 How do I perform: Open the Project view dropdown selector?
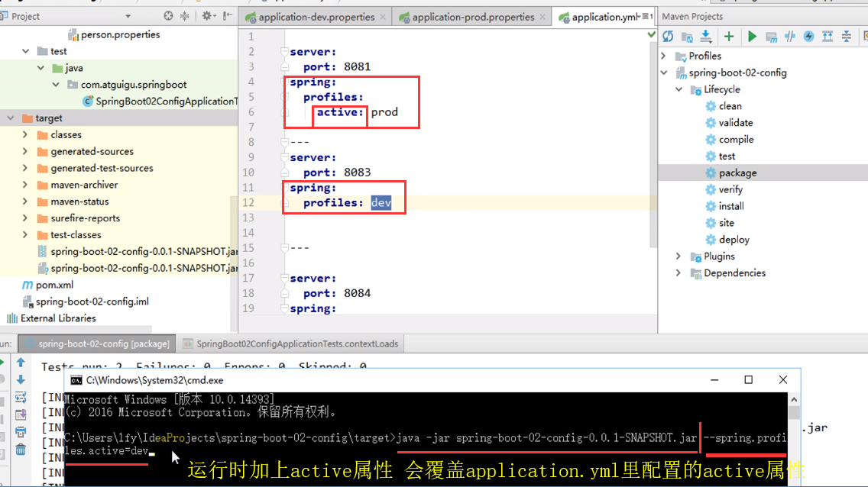(128, 15)
